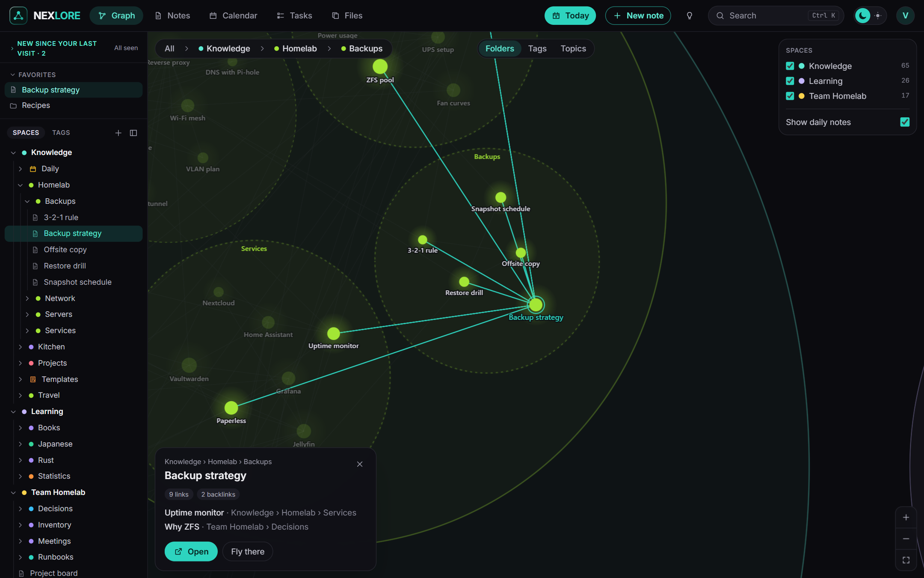Focus the Search field
Image resolution: width=924 pixels, height=578 pixels.
click(x=776, y=16)
